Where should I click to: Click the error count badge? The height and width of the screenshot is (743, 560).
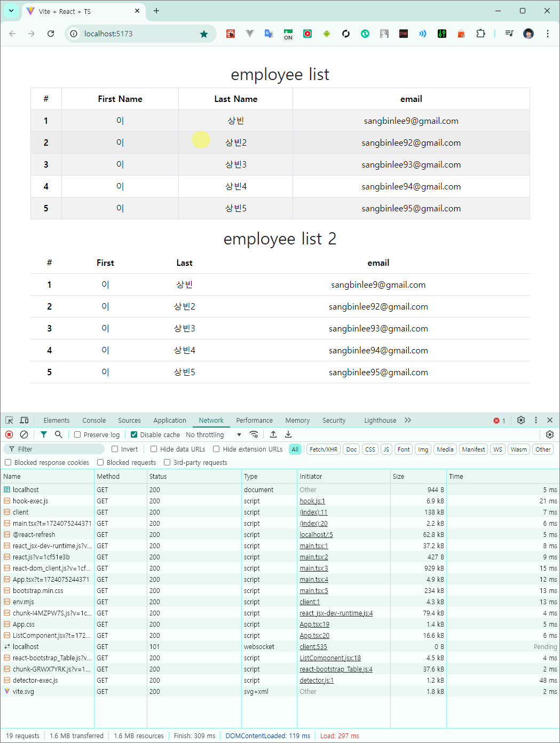click(x=499, y=421)
